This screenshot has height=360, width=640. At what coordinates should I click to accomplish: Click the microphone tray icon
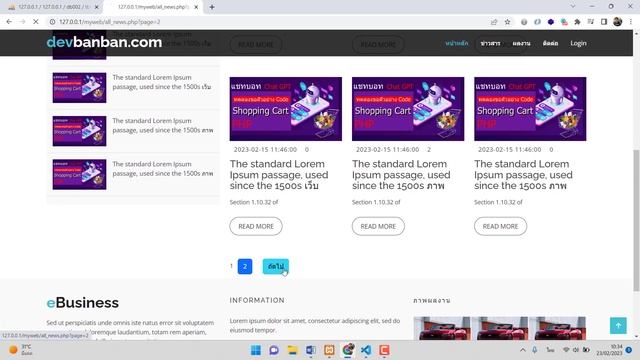pyautogui.click(x=534, y=350)
